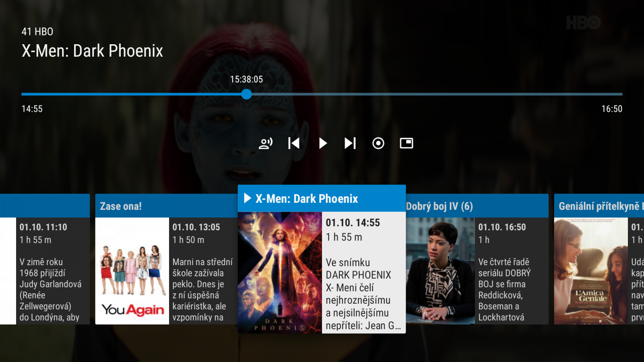Click the 15:38:05 current time label

click(x=246, y=79)
